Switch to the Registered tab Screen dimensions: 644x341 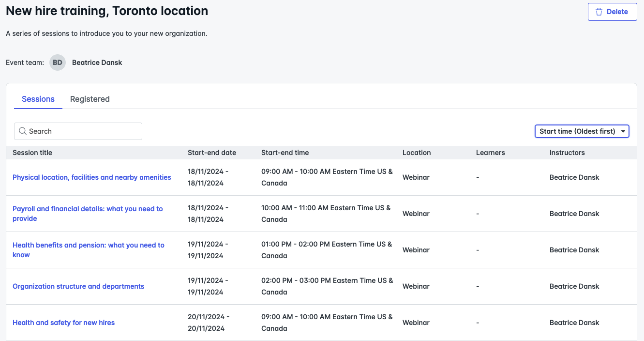pos(90,99)
